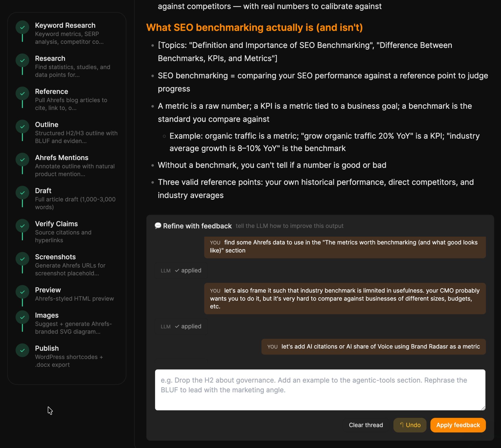501x448 pixels.
Task: Select the Outline step title
Action: (x=47, y=125)
